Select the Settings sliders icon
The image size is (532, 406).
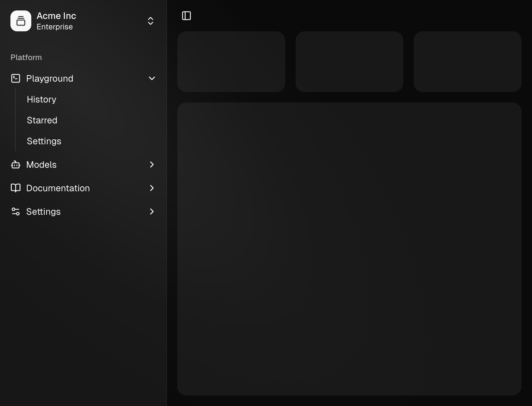pos(16,212)
